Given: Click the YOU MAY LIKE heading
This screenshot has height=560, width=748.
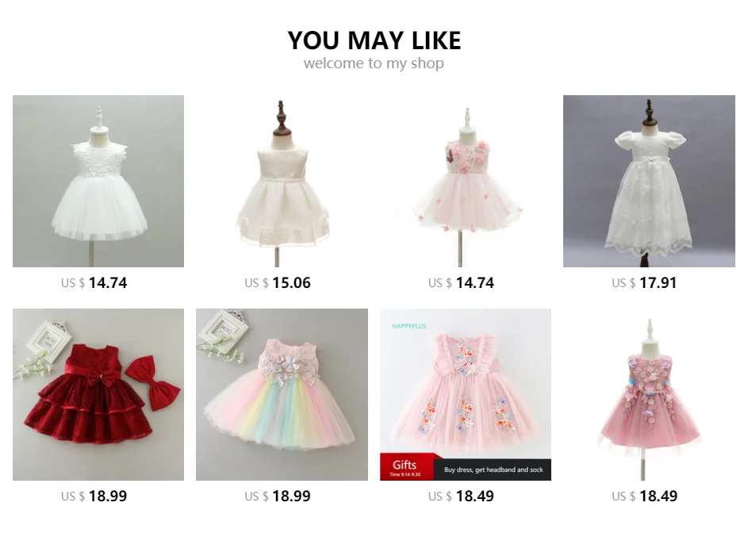Looking at the screenshot, I should [374, 40].
